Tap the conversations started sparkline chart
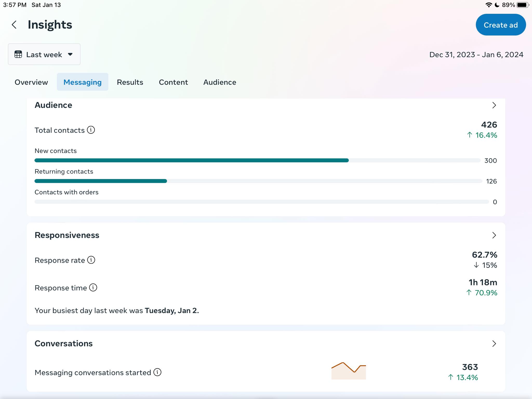Image resolution: width=532 pixels, height=399 pixels. pyautogui.click(x=349, y=371)
